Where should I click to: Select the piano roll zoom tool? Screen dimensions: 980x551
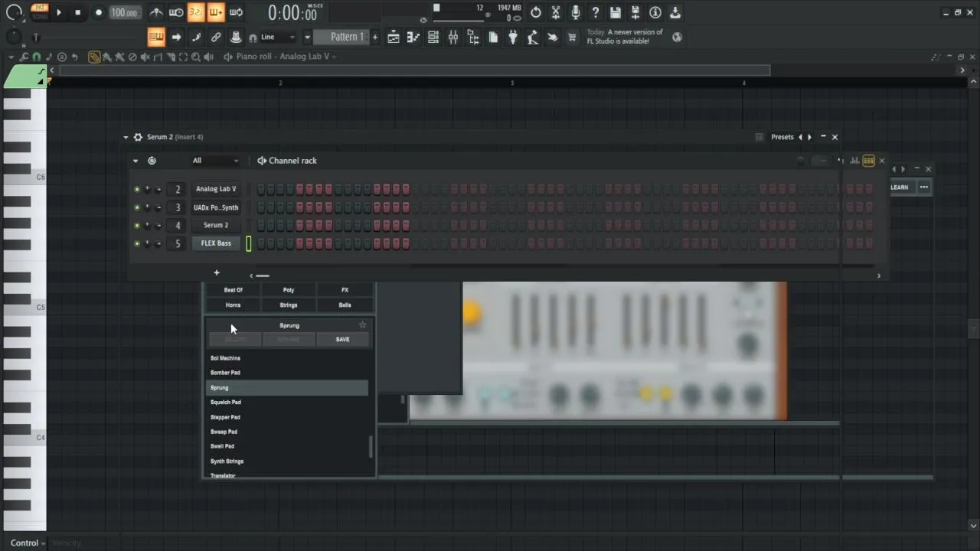pyautogui.click(x=196, y=57)
